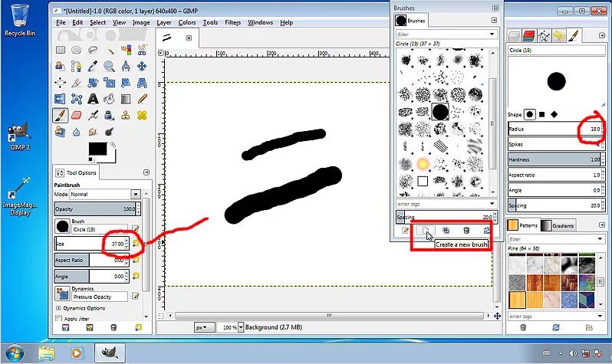Image resolution: width=612 pixels, height=364 pixels.
Task: Select the Move tool
Action: (142, 67)
